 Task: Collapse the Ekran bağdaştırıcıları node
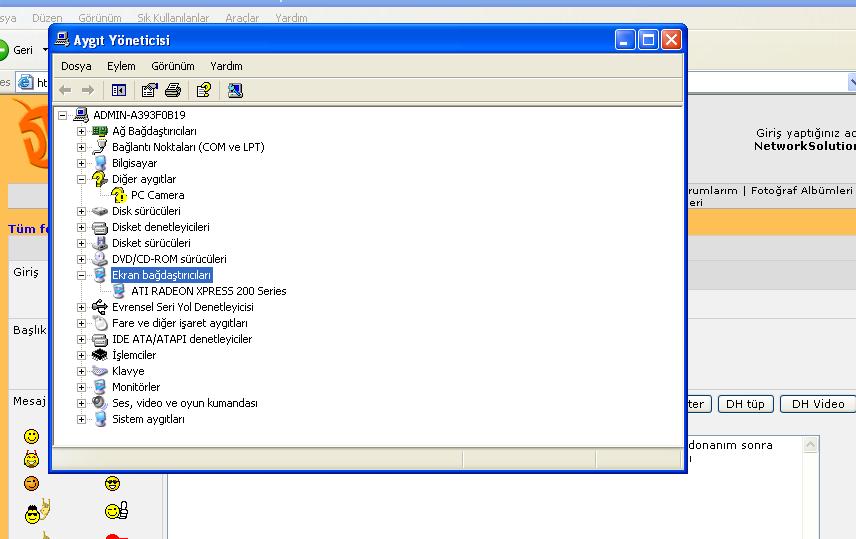[x=82, y=275]
